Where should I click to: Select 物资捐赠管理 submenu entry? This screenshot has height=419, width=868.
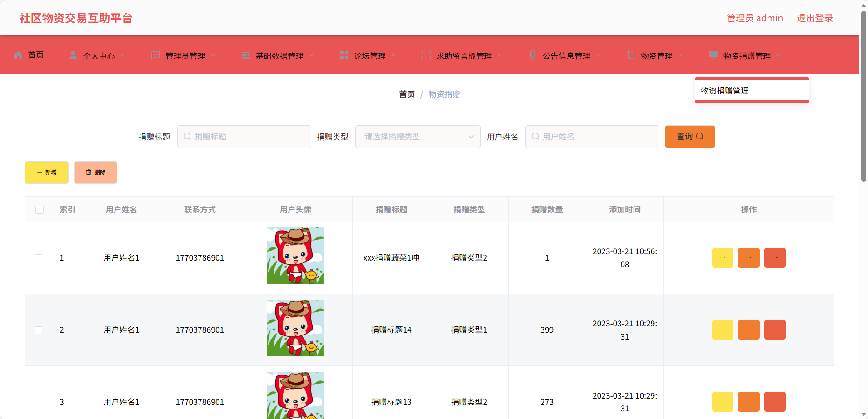[x=752, y=91]
